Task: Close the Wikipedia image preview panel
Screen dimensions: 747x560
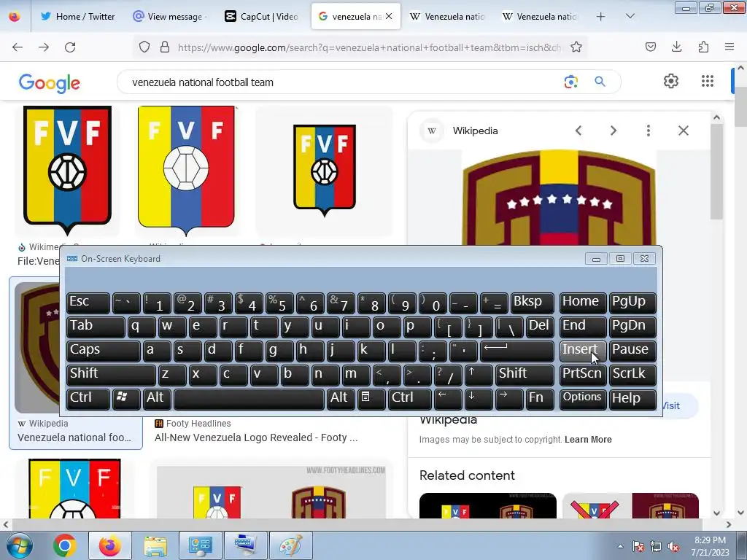Action: [683, 131]
